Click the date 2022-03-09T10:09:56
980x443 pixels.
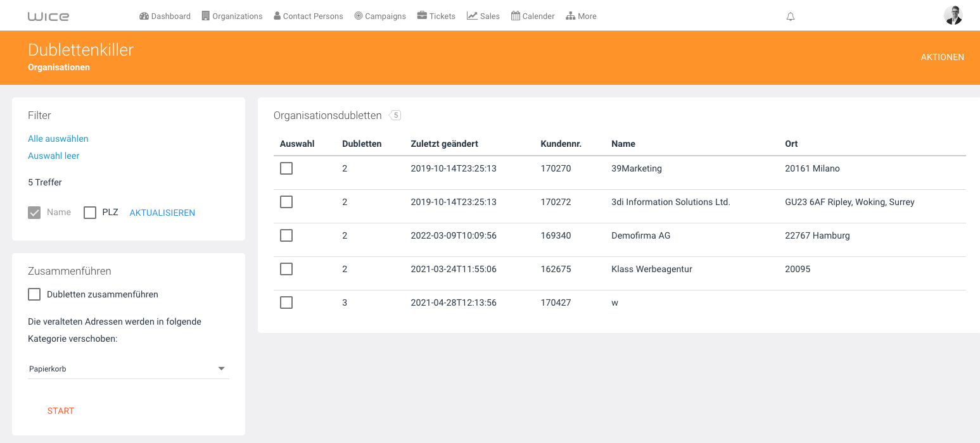[x=454, y=235]
